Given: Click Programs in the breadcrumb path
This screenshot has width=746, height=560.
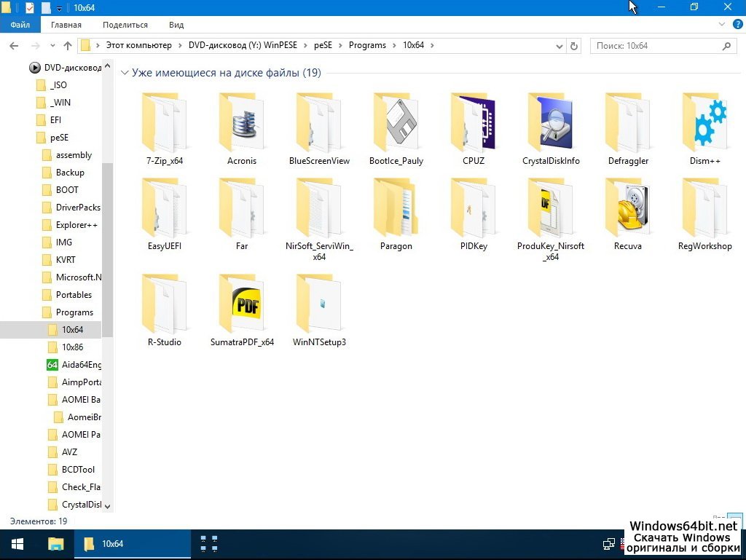Looking at the screenshot, I should (367, 45).
